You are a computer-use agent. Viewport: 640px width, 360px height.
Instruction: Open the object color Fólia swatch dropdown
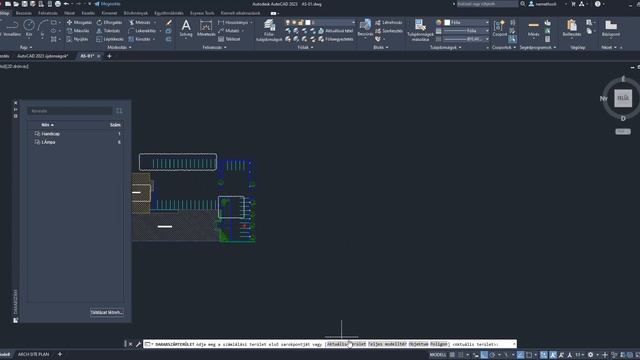466,22
